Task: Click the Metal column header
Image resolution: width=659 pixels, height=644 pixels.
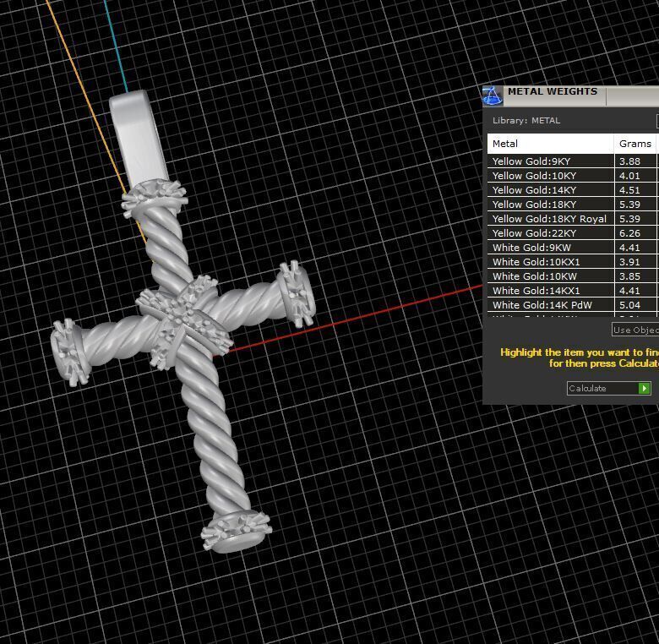Action: pos(550,144)
